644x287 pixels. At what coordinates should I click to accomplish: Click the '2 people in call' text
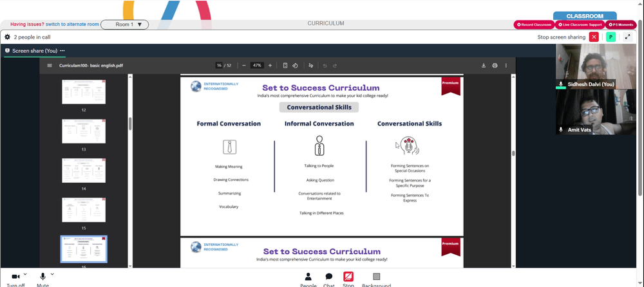32,37
